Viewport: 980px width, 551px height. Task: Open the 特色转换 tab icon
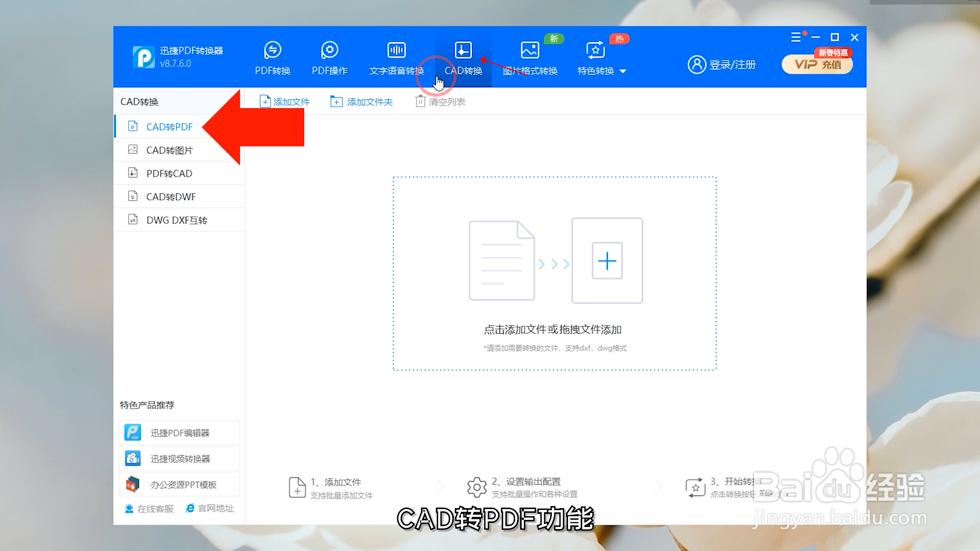click(x=595, y=50)
